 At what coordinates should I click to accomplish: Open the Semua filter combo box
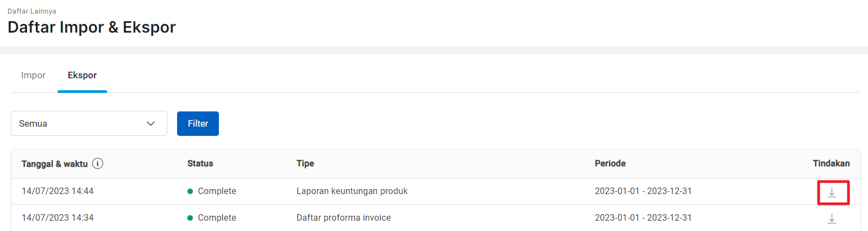tap(89, 123)
